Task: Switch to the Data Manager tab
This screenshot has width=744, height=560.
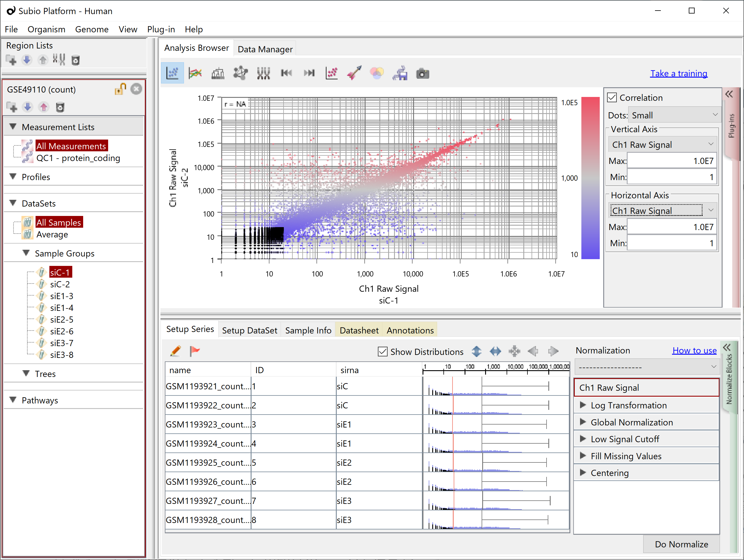Action: tap(265, 49)
